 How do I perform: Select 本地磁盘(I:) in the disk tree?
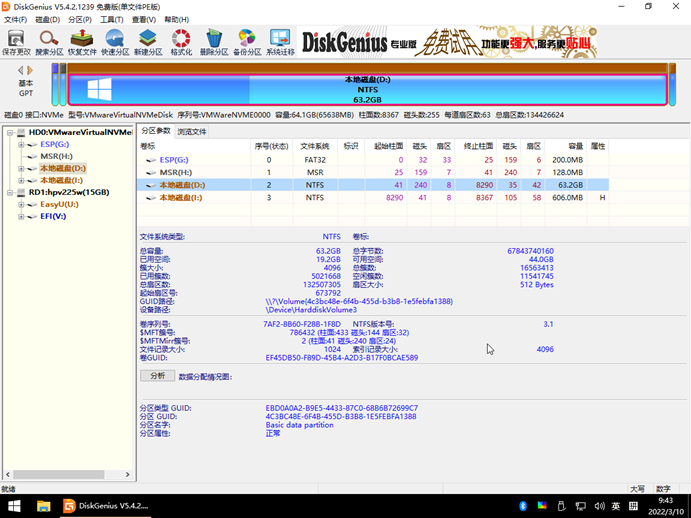pyautogui.click(x=61, y=180)
